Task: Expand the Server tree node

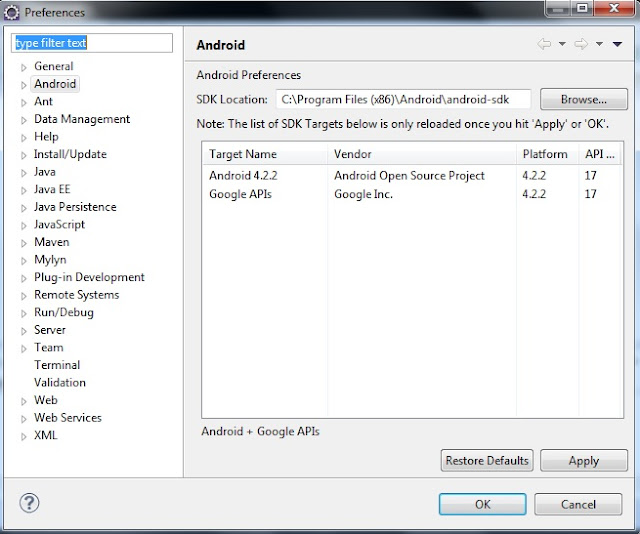Action: pyautogui.click(x=24, y=331)
